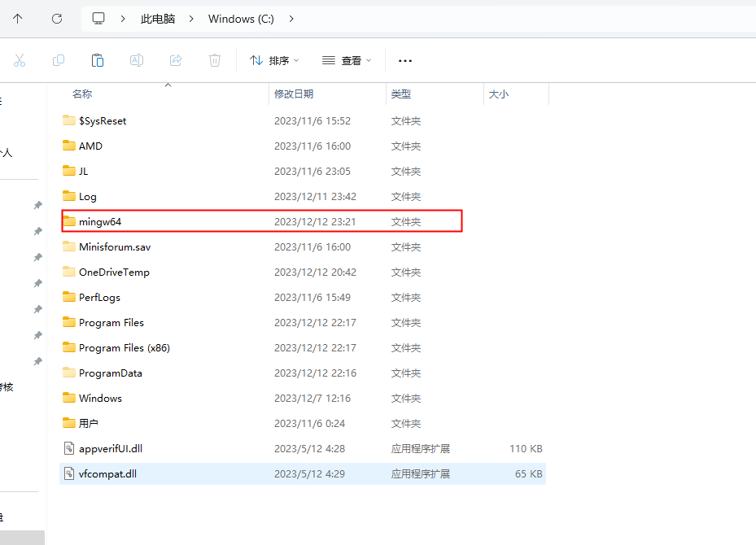Paste from clipboard toolbar icon
The width and height of the screenshot is (756, 545).
click(x=98, y=60)
